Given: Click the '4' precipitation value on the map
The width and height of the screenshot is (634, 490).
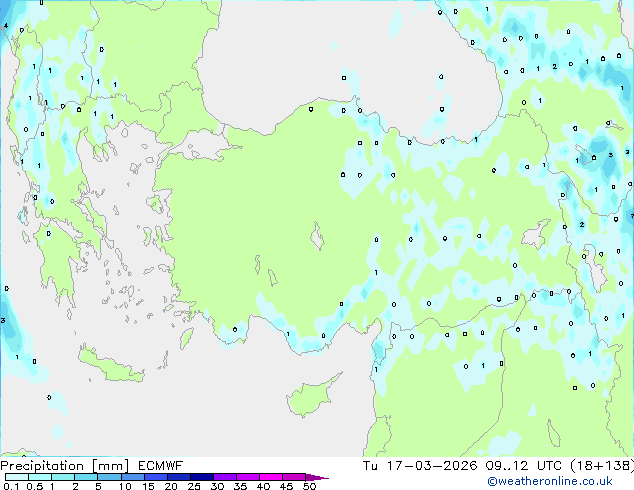Looking at the screenshot, I should click(6, 26).
